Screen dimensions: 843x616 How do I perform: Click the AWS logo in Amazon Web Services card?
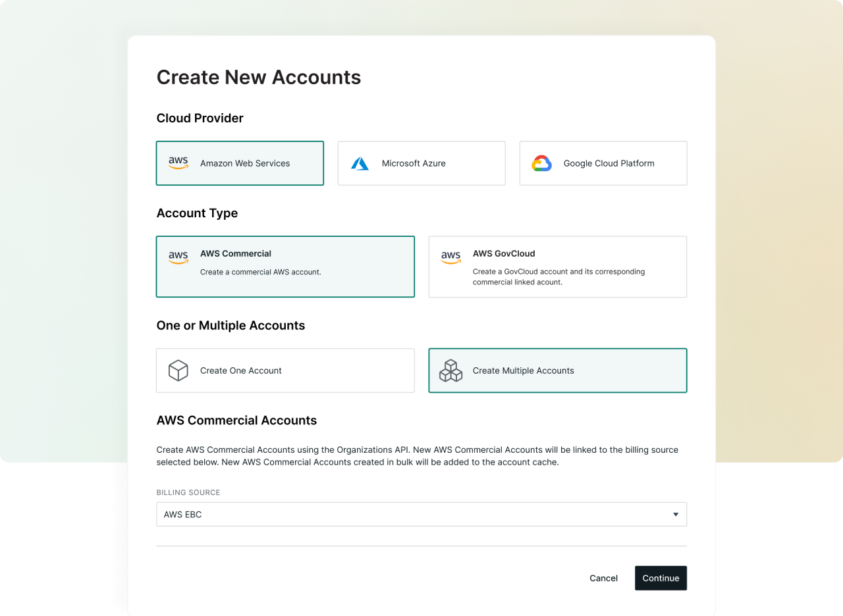point(178,163)
